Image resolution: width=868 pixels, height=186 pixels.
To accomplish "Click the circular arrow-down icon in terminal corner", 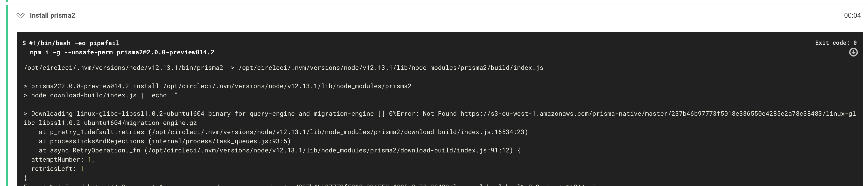I will [x=854, y=52].
